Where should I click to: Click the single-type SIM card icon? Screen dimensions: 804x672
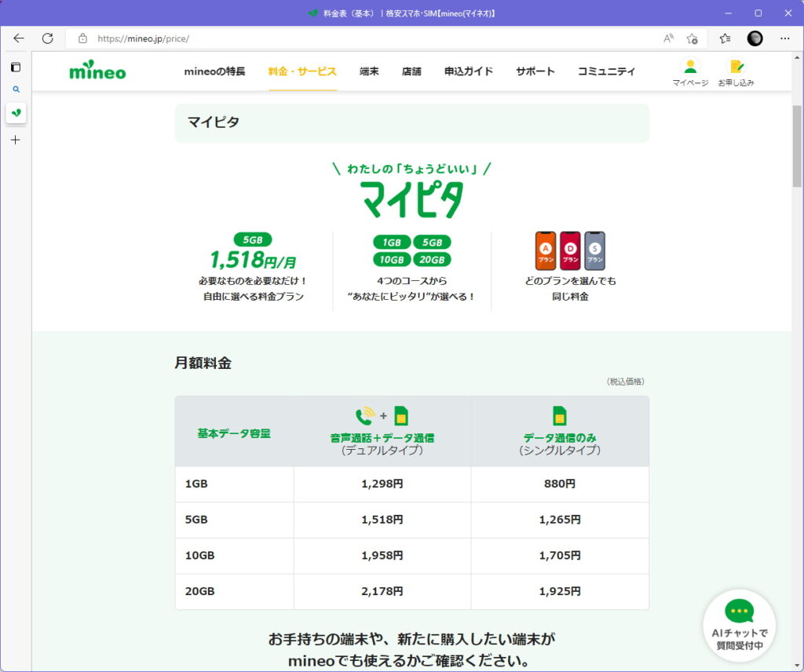(x=559, y=416)
